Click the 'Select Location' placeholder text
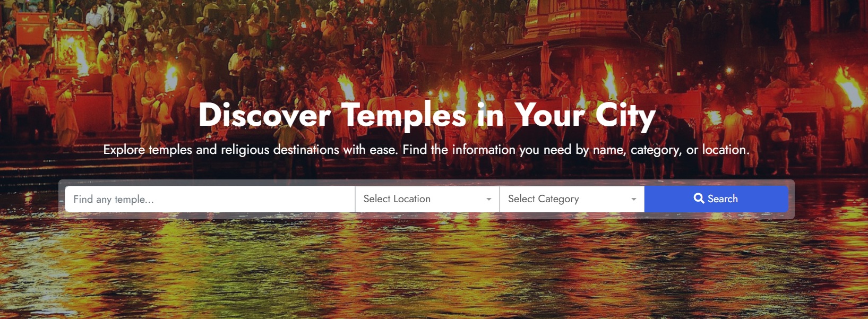The image size is (868, 319). (397, 199)
